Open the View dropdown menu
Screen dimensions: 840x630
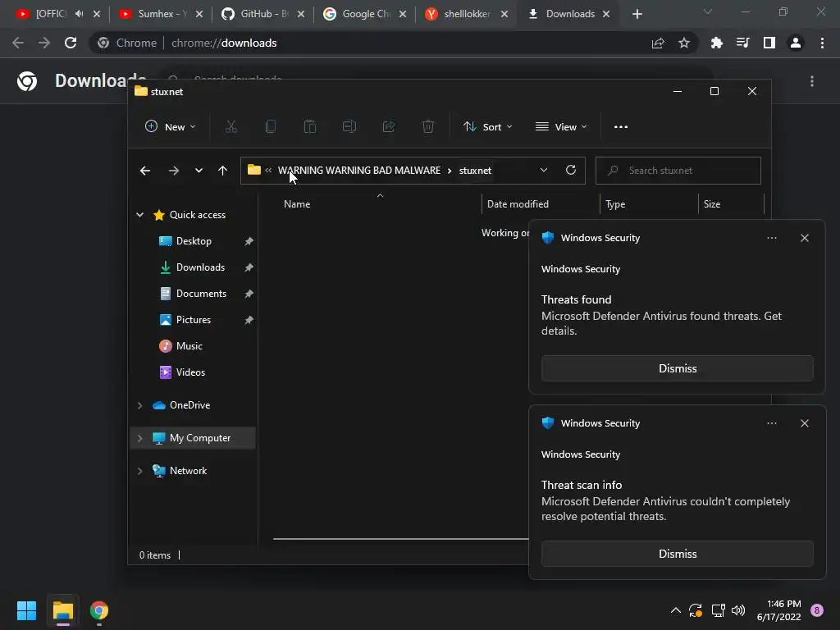click(x=561, y=127)
